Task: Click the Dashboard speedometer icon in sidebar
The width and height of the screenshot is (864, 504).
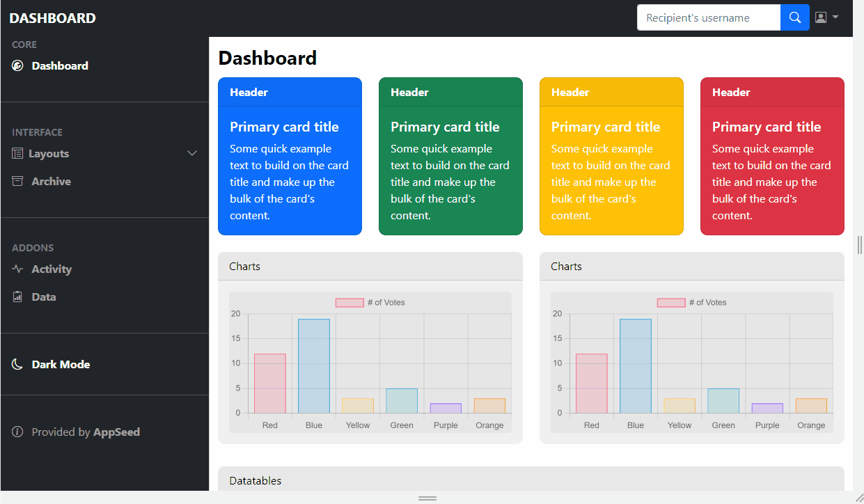Action: coord(18,65)
